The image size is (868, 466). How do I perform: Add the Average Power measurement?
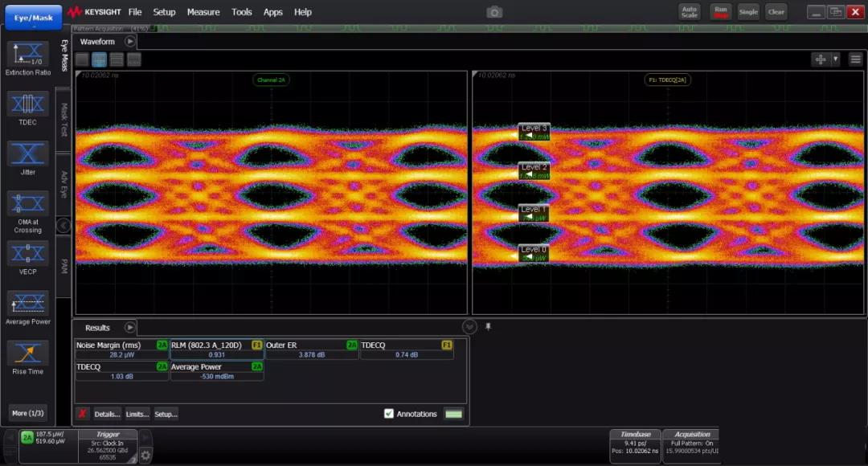pyautogui.click(x=27, y=304)
